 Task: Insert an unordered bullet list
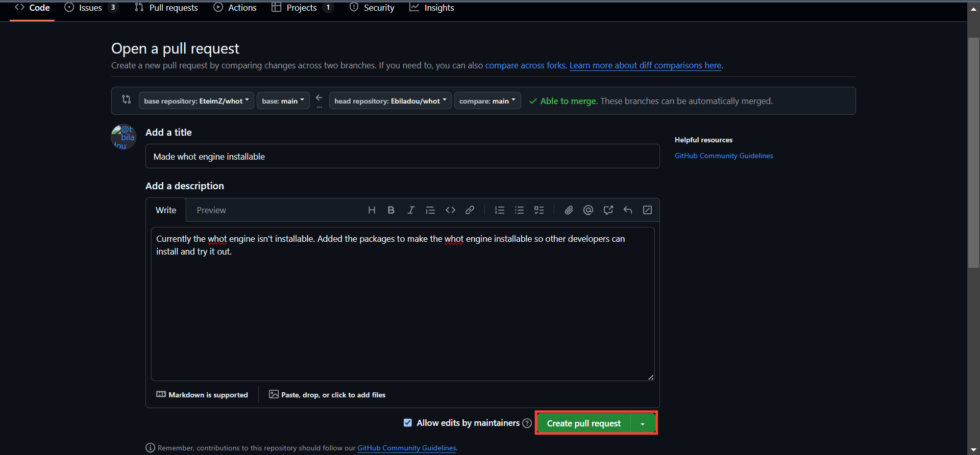(519, 210)
